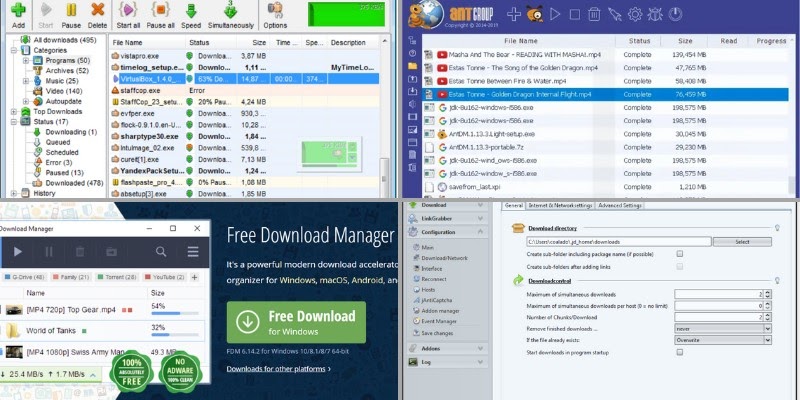Click the trash can icon in Ant toolbar
The image size is (800, 400).
tap(594, 14)
